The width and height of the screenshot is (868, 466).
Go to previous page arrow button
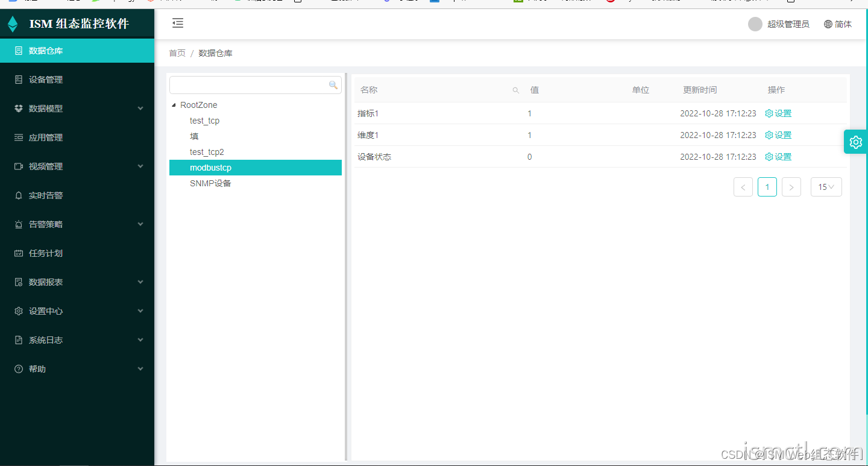pos(743,187)
